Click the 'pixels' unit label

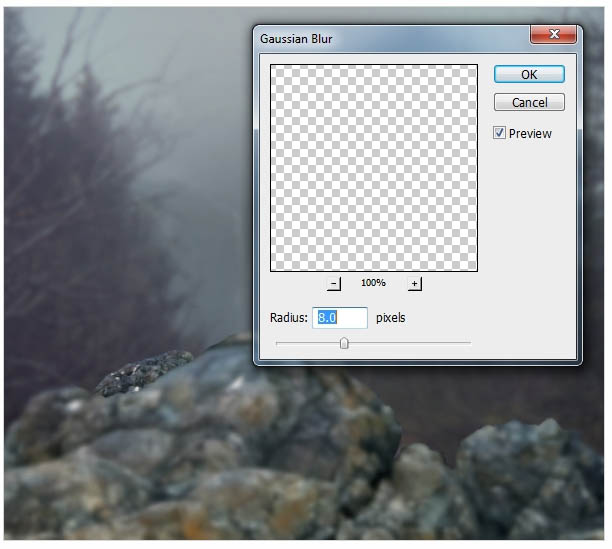tap(390, 318)
